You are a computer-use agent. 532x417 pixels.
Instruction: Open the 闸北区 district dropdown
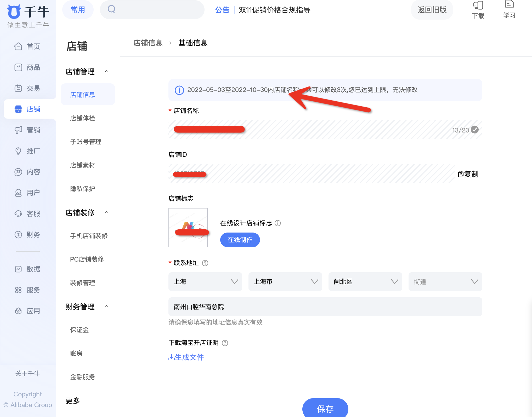pyautogui.click(x=365, y=282)
